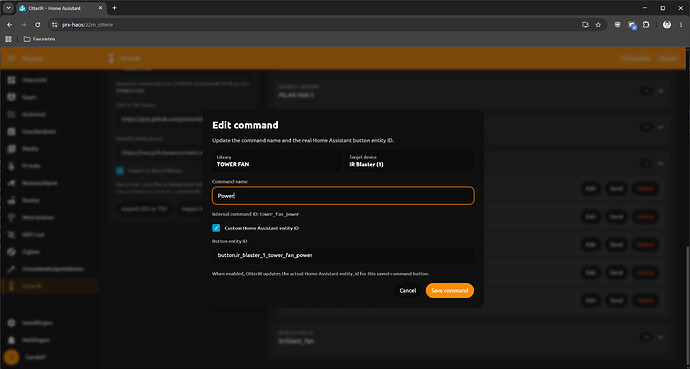Open a new browser tab with plus
This screenshot has width=690, height=369.
tap(114, 8)
